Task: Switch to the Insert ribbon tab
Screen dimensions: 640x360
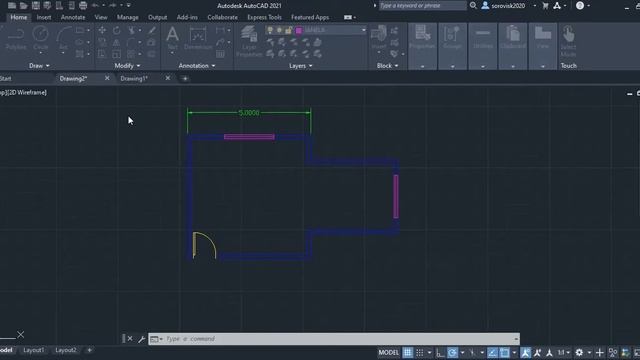Action: (x=44, y=17)
